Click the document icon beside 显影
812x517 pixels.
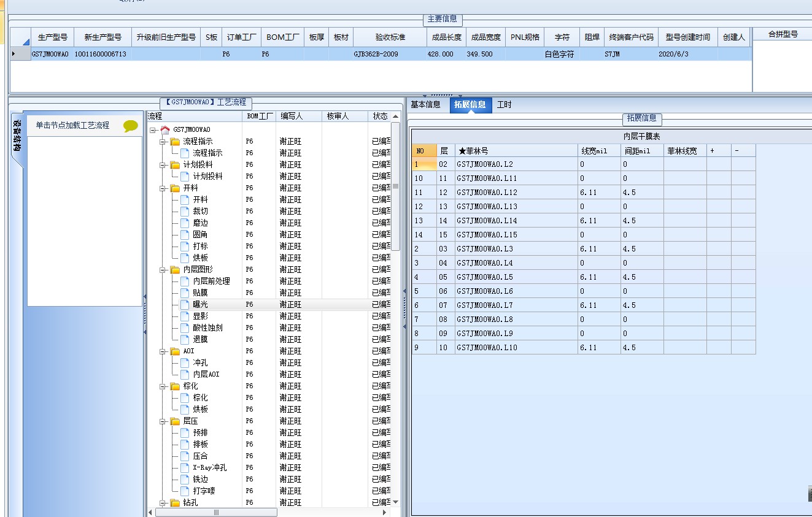(x=185, y=316)
